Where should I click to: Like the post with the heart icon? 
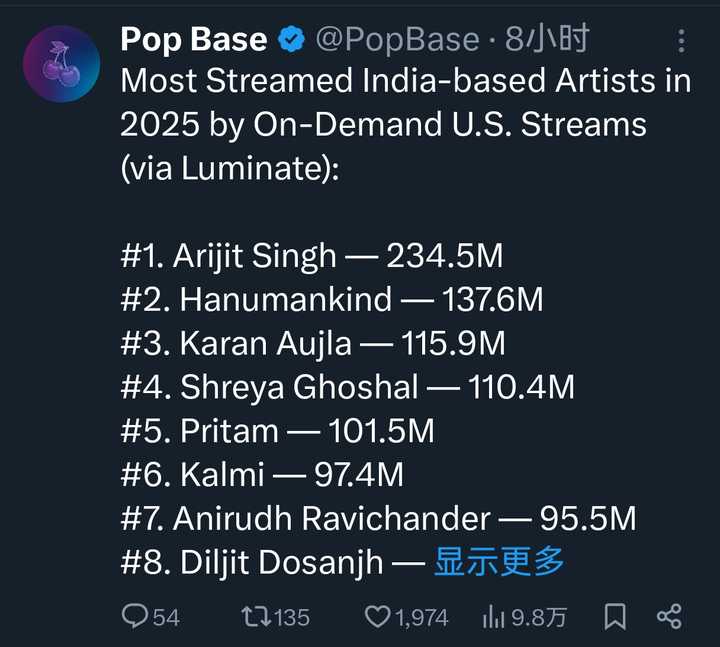click(x=377, y=617)
